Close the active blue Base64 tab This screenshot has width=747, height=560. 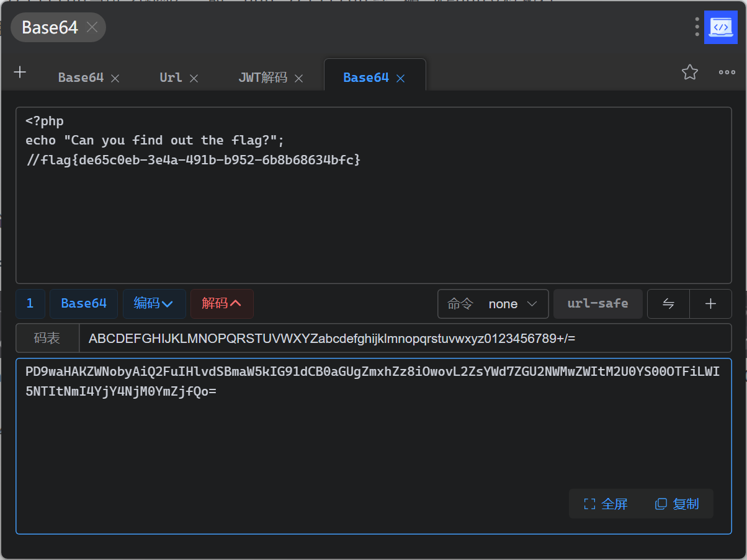click(400, 78)
